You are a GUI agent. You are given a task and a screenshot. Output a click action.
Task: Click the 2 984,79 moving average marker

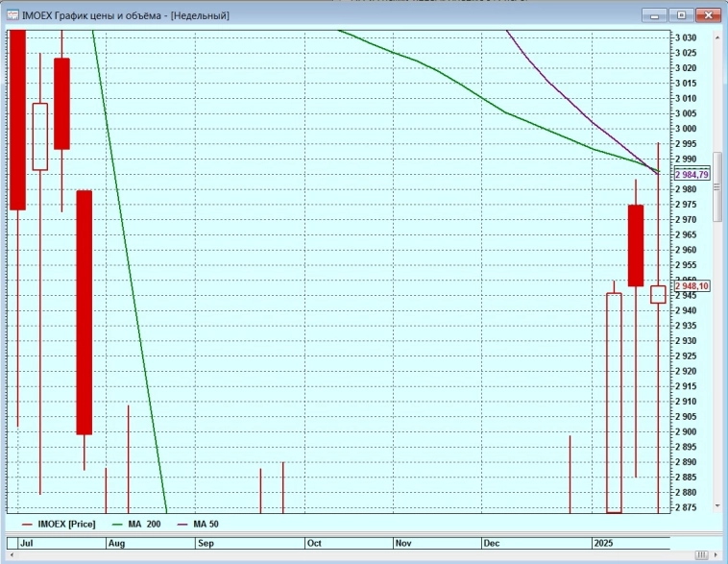tap(692, 175)
